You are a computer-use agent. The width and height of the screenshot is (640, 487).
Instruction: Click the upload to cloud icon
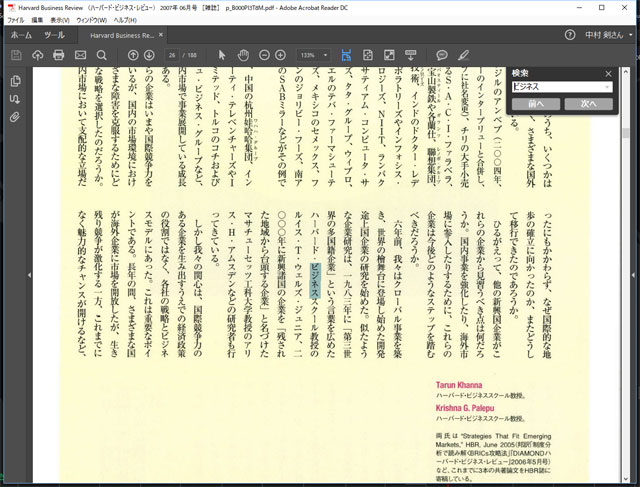click(x=37, y=54)
